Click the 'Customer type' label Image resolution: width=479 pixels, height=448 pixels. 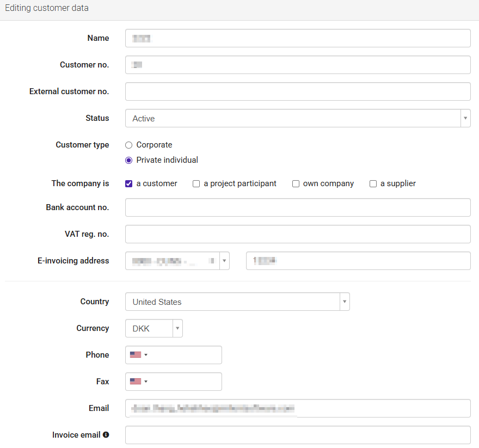pyautogui.click(x=82, y=145)
